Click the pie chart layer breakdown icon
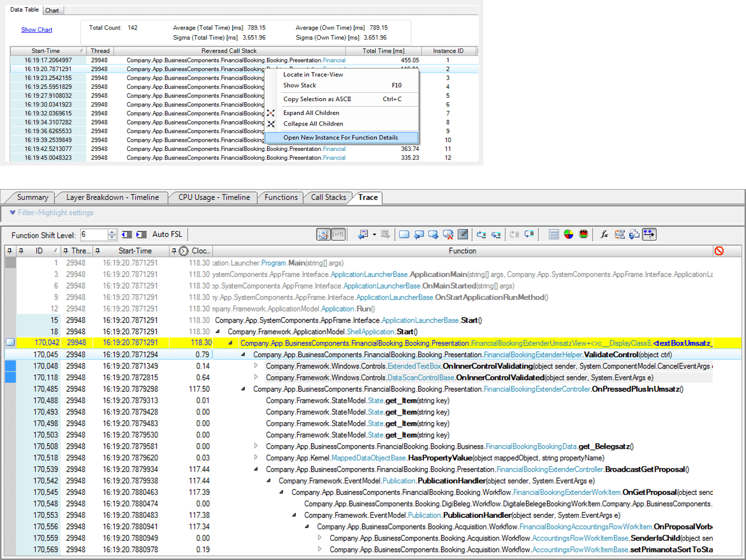Screen dimensions: 746x560 click(x=568, y=234)
